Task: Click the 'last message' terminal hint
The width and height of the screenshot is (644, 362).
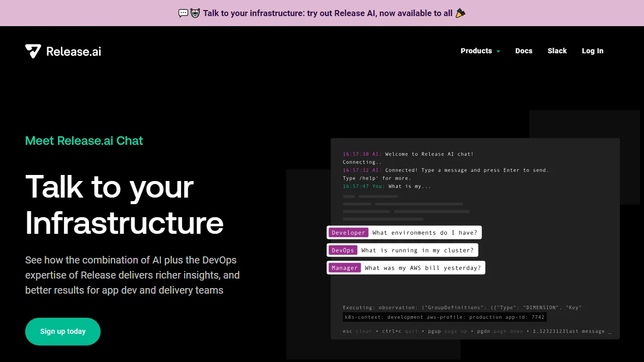Action: click(586, 331)
